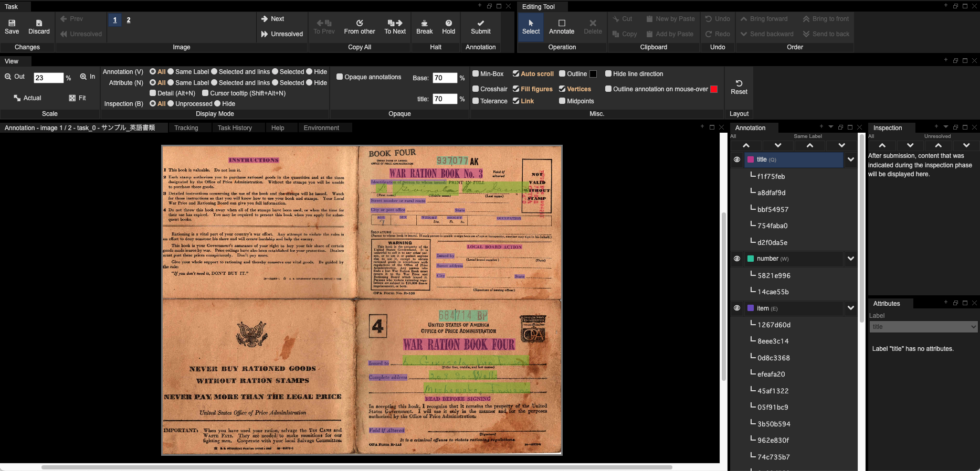This screenshot has width=980, height=471.
Task: Click the Base opacity input field
Action: point(445,78)
